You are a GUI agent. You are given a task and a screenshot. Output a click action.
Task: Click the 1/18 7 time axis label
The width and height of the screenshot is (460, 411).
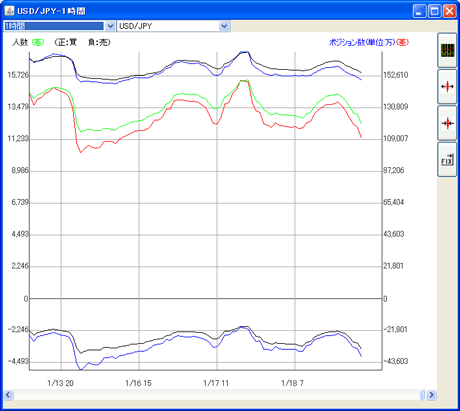pos(292,383)
